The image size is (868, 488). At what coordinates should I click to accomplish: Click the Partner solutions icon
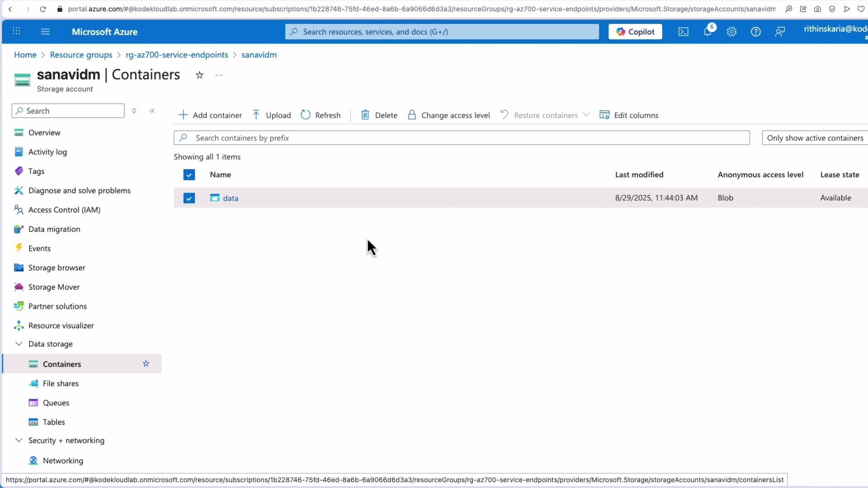19,306
